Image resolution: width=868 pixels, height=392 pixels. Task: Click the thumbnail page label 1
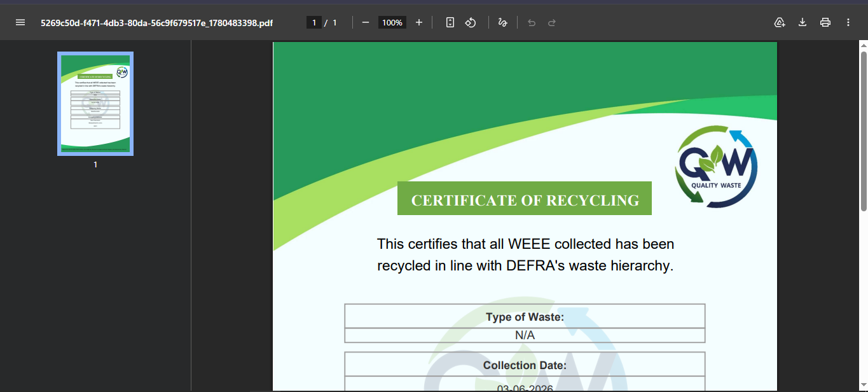95,164
